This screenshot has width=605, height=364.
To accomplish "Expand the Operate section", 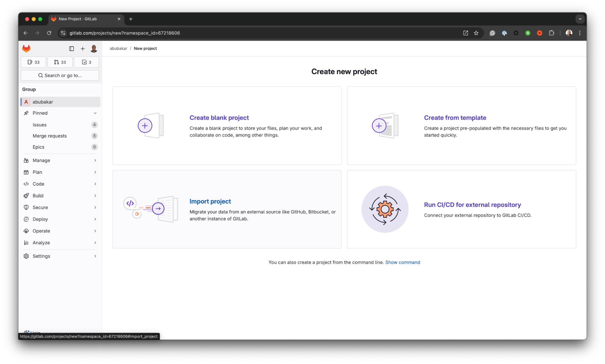I will pos(60,231).
